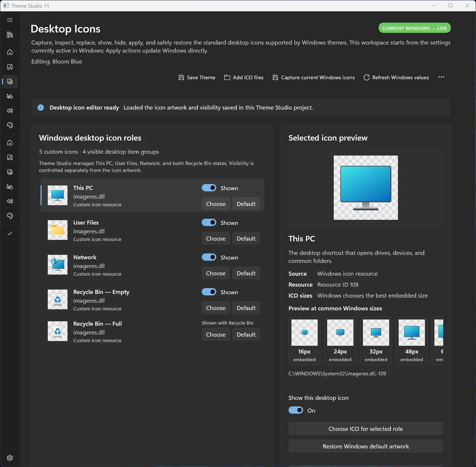Open the settings gear in the sidebar

coord(10,458)
